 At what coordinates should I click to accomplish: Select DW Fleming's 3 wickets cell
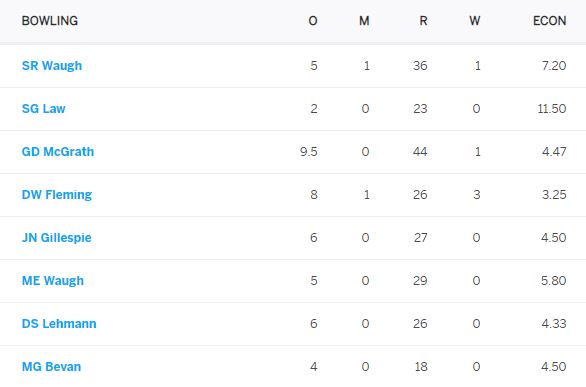[x=476, y=195]
